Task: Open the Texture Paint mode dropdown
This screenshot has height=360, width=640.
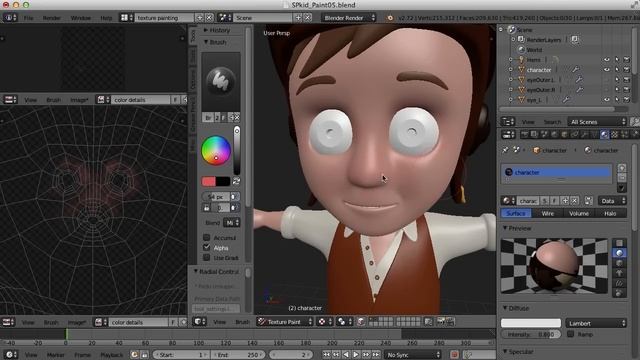Action: tap(285, 322)
